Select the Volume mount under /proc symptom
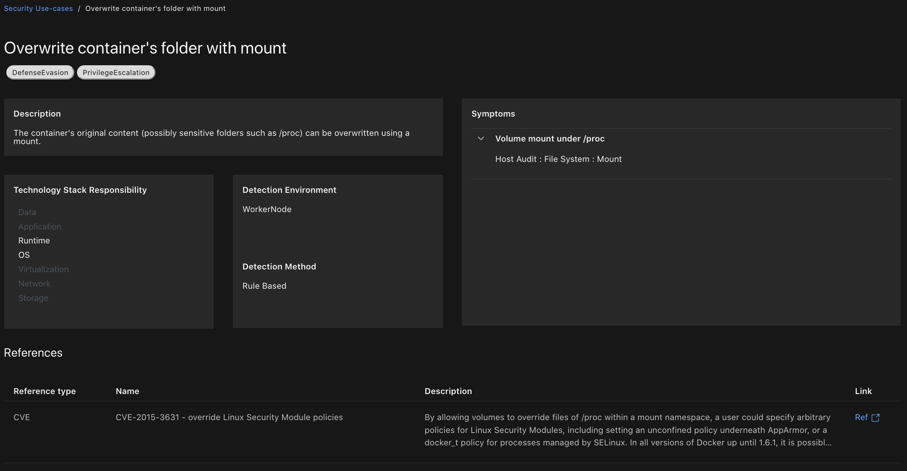The image size is (907, 471). point(549,139)
